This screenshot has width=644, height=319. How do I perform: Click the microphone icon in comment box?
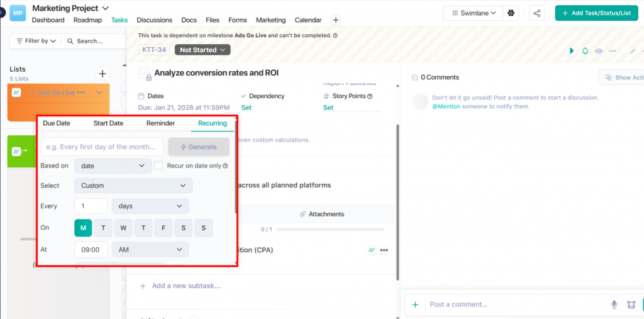[614, 305]
